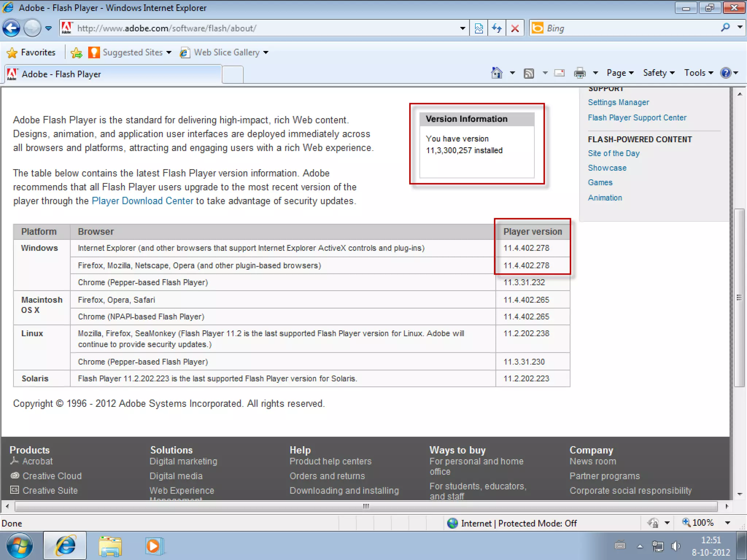747x560 pixels.
Task: Click the Adobe site icon in address bar
Action: click(67, 28)
